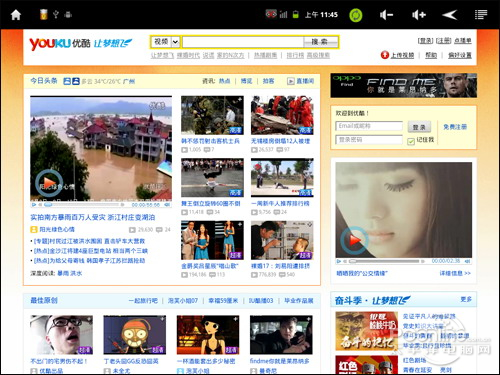500x375 pixels.
Task: Raise volume with the speaker plus icon
Action: tap(419, 15)
